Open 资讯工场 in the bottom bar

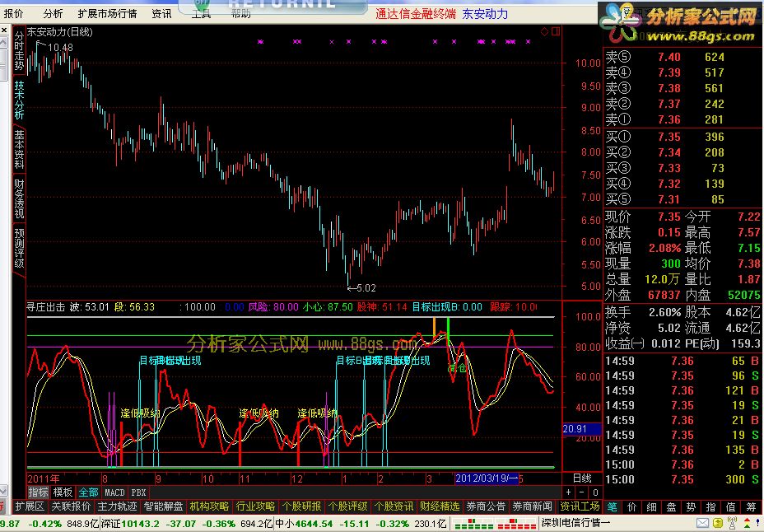pos(580,506)
